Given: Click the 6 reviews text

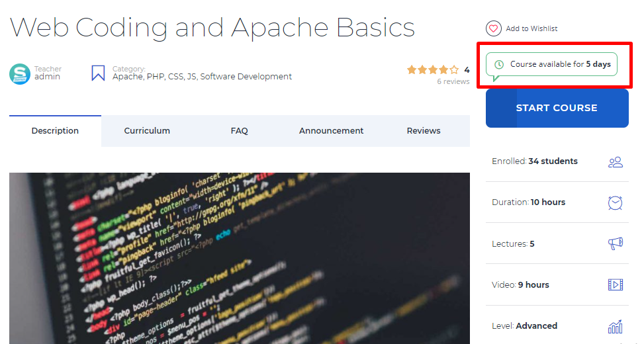Looking at the screenshot, I should pyautogui.click(x=453, y=81).
